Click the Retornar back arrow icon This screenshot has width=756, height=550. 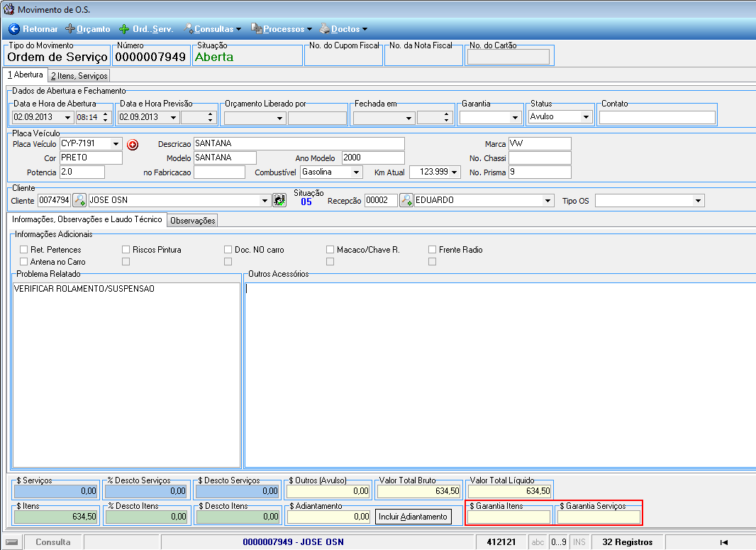click(14, 29)
